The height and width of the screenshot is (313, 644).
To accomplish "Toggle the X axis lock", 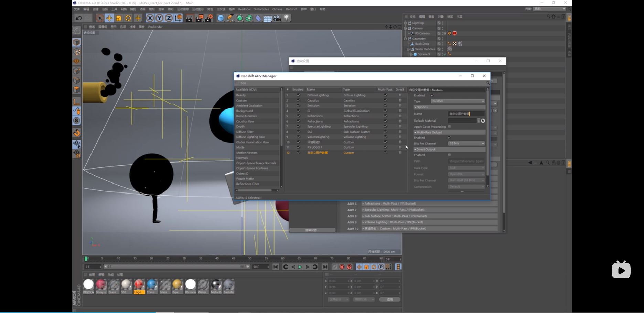I will (150, 18).
